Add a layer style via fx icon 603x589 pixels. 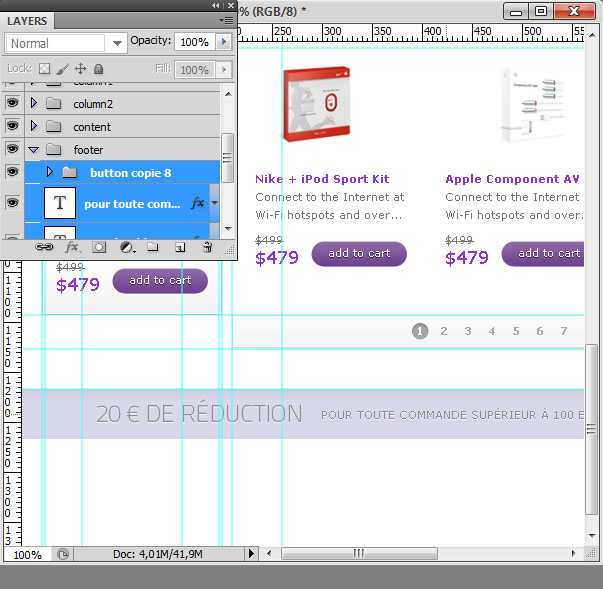pyautogui.click(x=72, y=247)
